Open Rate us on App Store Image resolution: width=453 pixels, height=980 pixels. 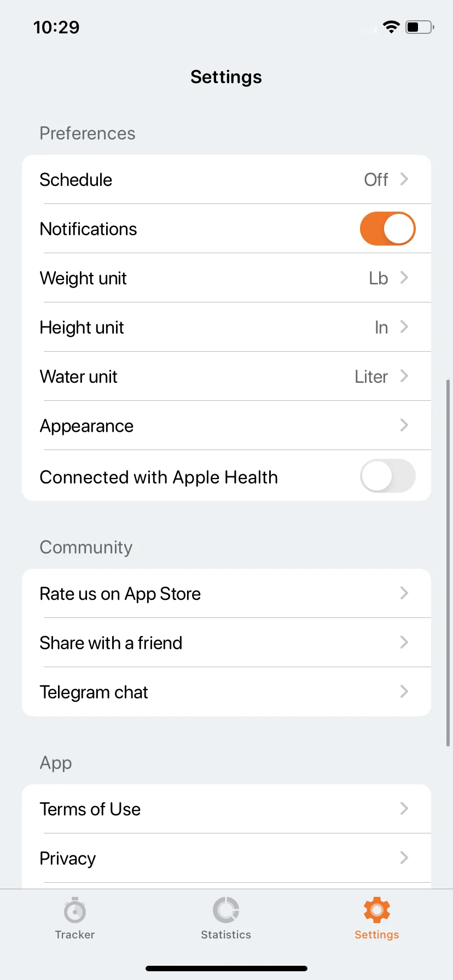pos(226,593)
